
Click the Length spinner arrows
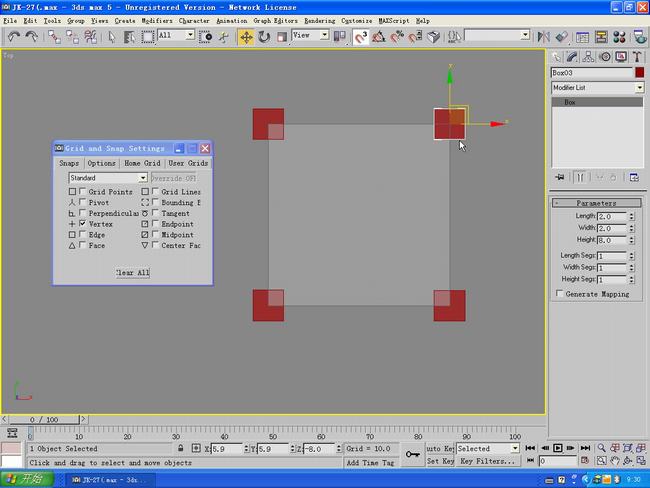[631, 216]
